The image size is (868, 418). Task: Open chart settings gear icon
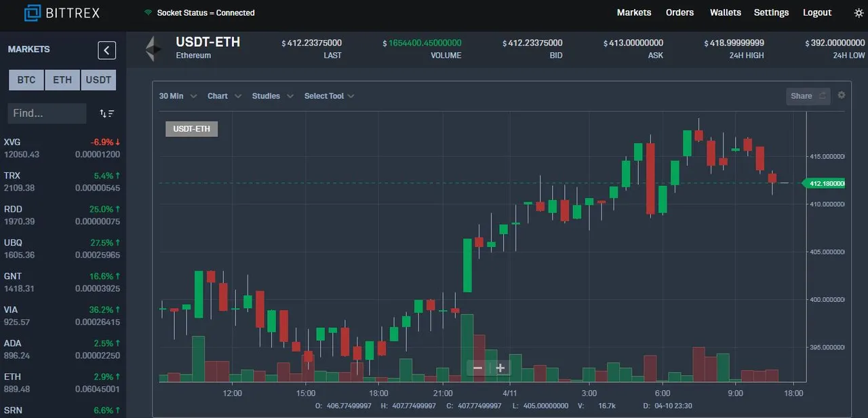pos(842,95)
